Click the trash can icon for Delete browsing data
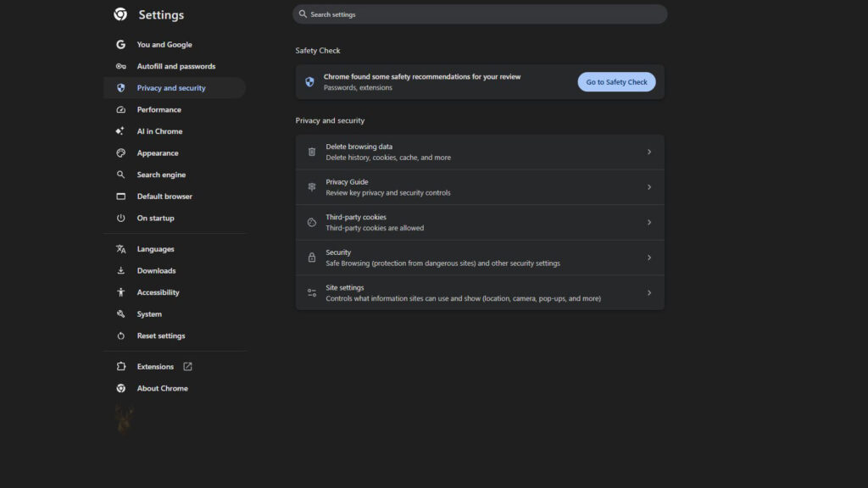The width and height of the screenshot is (868, 488). click(312, 152)
